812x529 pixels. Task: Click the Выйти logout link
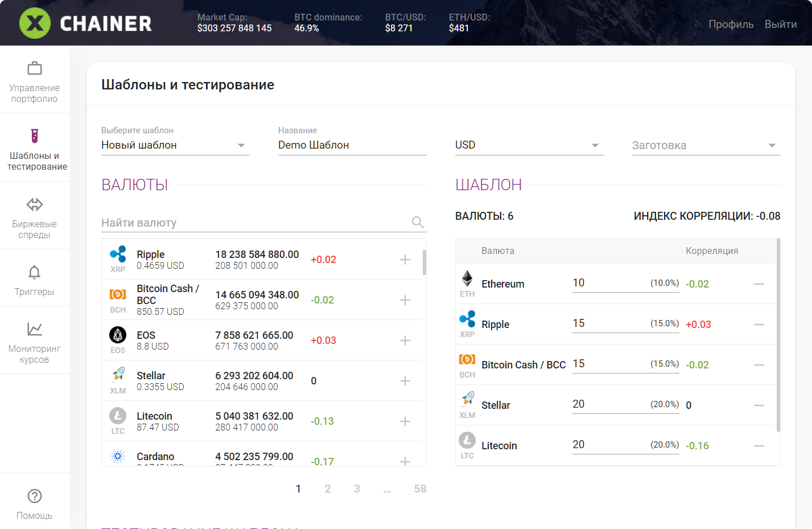(x=781, y=24)
